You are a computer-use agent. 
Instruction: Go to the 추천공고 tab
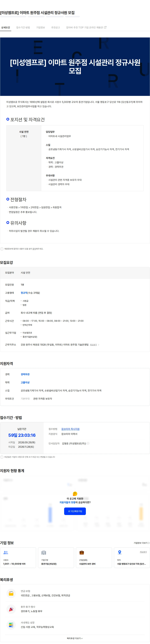[55, 27]
